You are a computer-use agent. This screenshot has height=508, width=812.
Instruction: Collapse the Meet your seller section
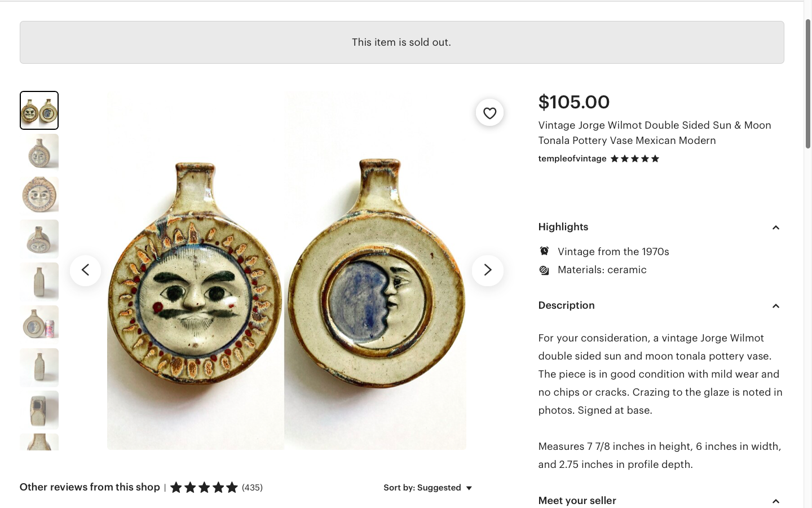[x=775, y=501]
